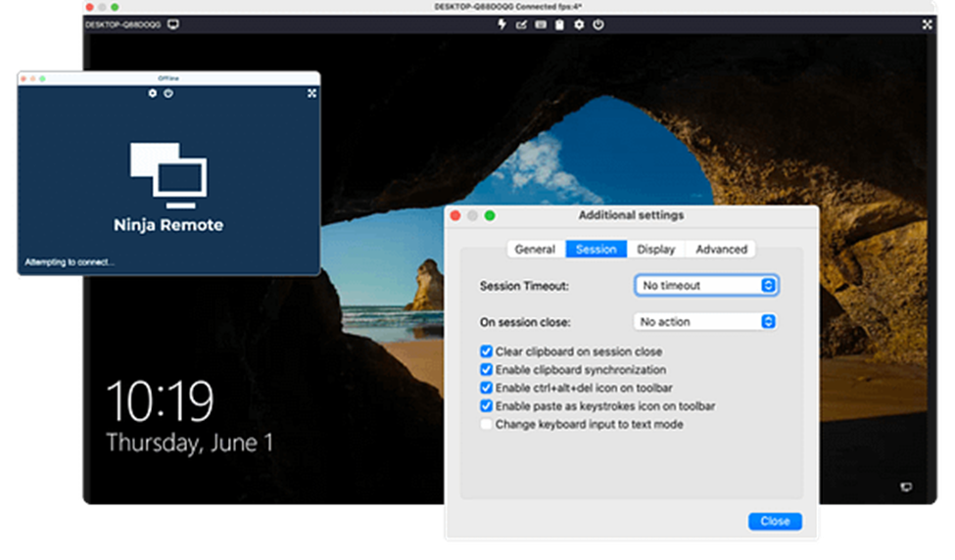
Task: Open the Display tab
Action: pyautogui.click(x=655, y=250)
